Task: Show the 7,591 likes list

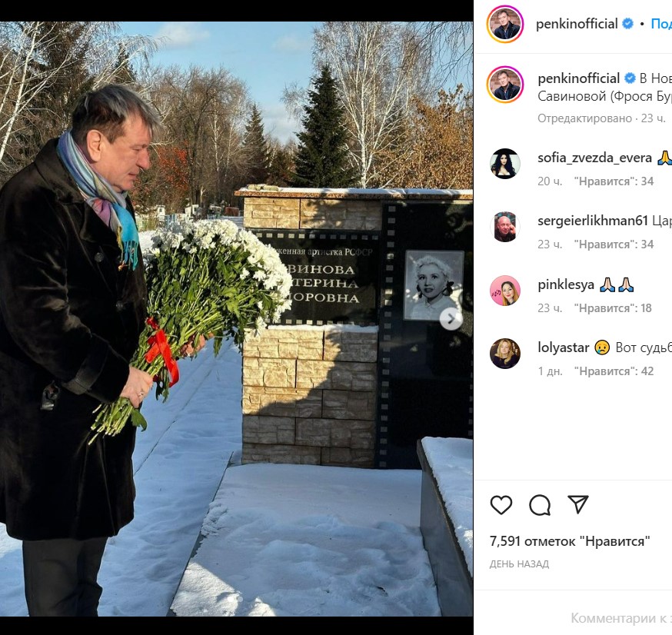Action: 570,541
